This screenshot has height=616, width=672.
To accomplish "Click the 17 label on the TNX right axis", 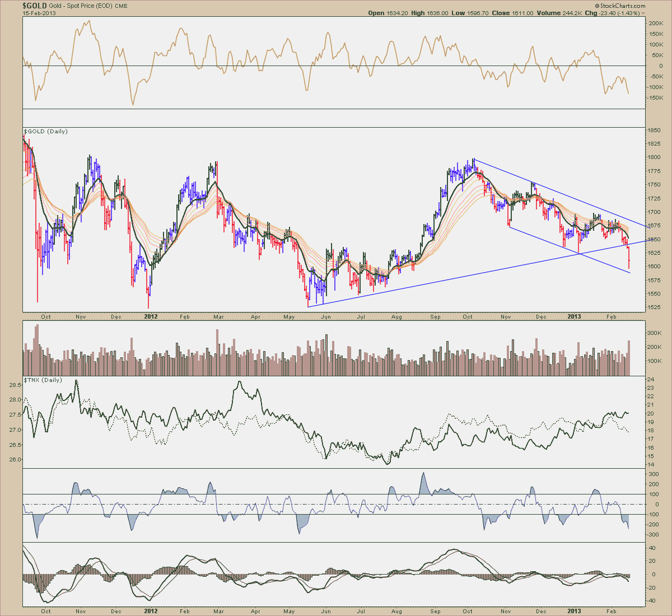I will pos(651,439).
